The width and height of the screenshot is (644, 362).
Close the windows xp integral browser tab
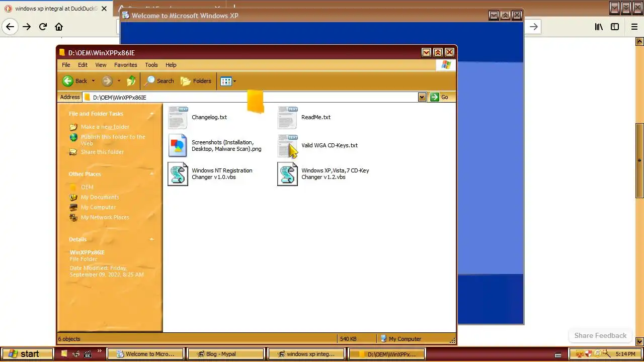coord(104,9)
